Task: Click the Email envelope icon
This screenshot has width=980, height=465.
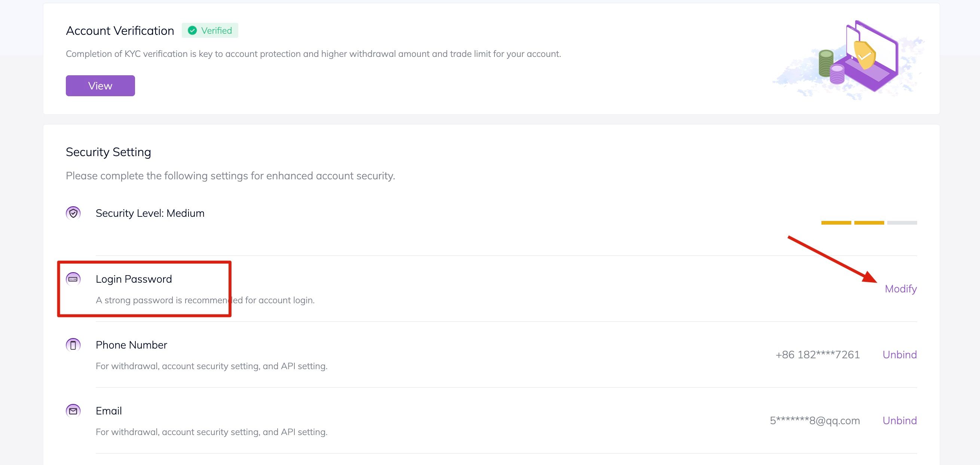Action: (x=73, y=411)
